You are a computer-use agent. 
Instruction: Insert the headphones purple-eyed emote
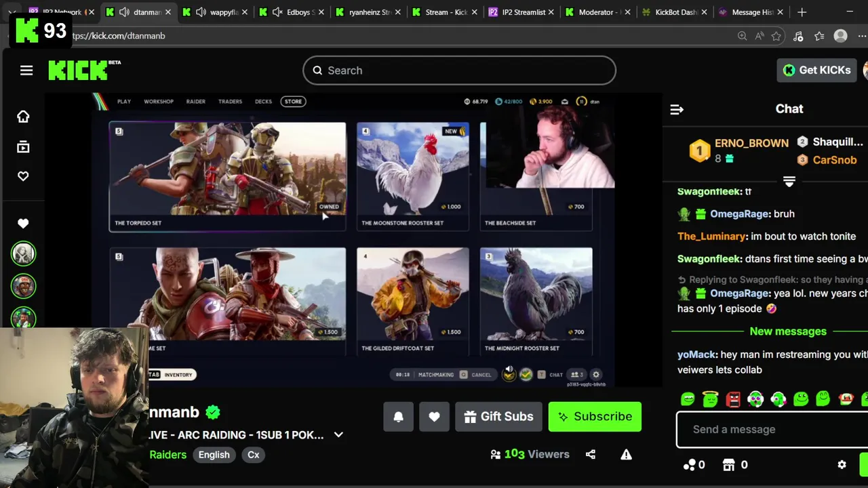(755, 399)
